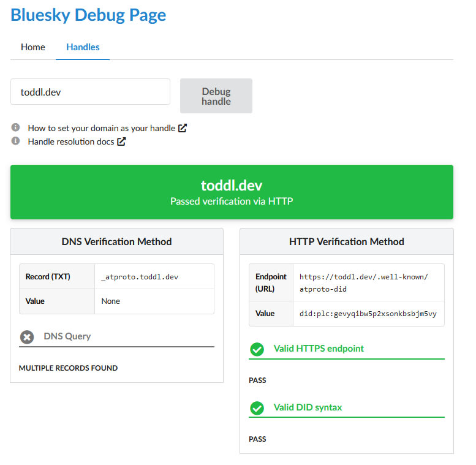Viewport: 476px width, 465px height.
Task: Click the Value label in DNS table
Action: point(35,301)
